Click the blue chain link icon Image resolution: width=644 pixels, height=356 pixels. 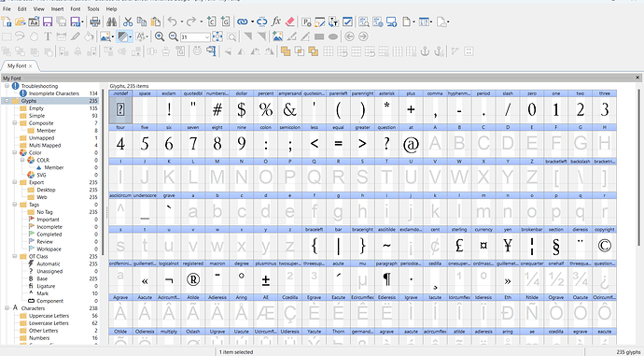click(x=243, y=21)
